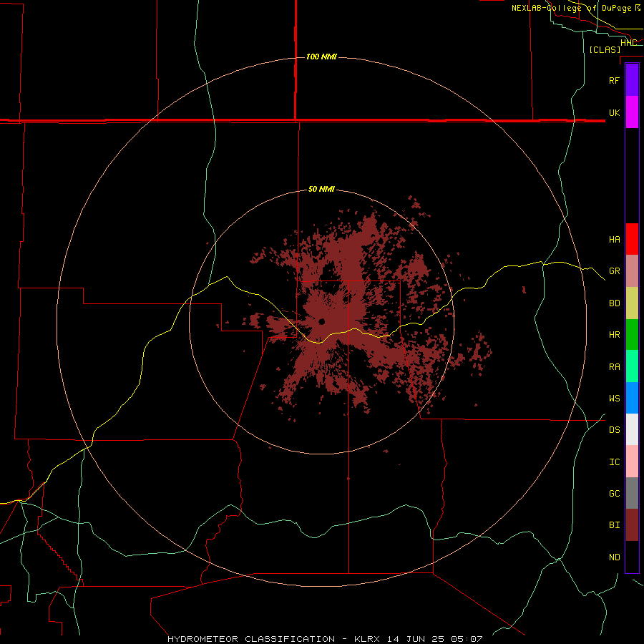Click the black radar site dot at center
644x644 pixels.
point(321,321)
